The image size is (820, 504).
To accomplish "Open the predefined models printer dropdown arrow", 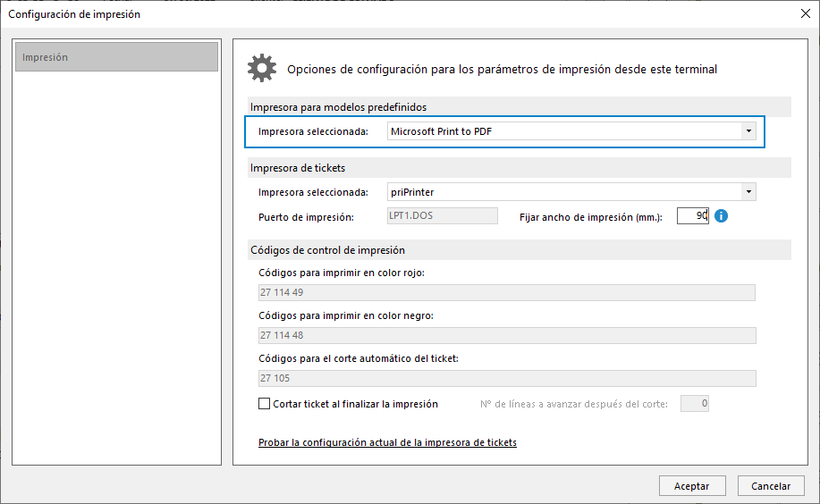I will coord(748,131).
